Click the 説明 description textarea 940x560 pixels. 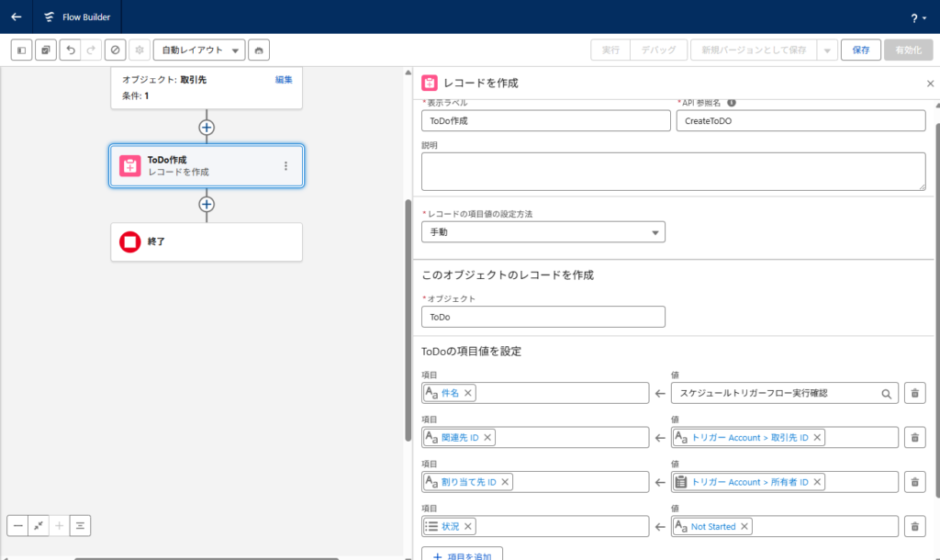click(673, 172)
